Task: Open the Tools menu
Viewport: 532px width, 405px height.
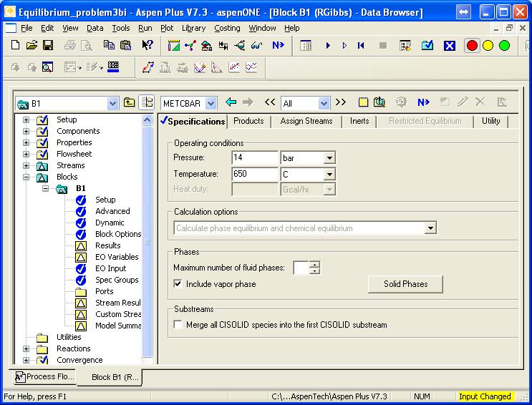Action: tap(121, 28)
